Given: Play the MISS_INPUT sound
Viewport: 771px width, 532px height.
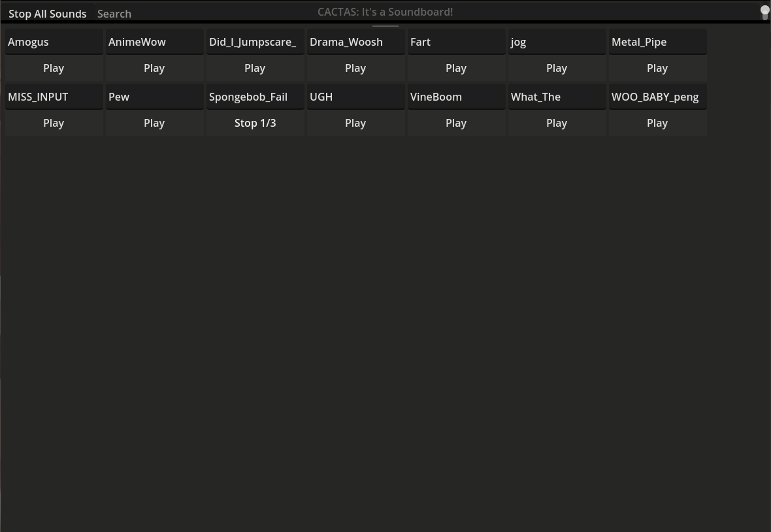Looking at the screenshot, I should click(x=54, y=124).
